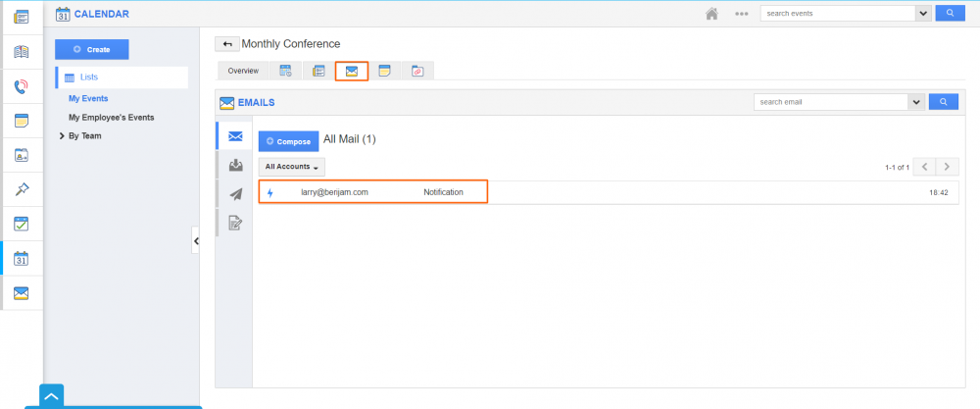Click inside the search email field
980x409 pixels.
pos(830,102)
